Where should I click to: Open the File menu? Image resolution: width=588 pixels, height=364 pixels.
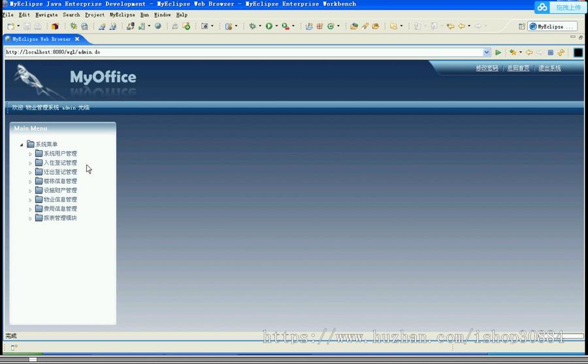tap(8, 14)
